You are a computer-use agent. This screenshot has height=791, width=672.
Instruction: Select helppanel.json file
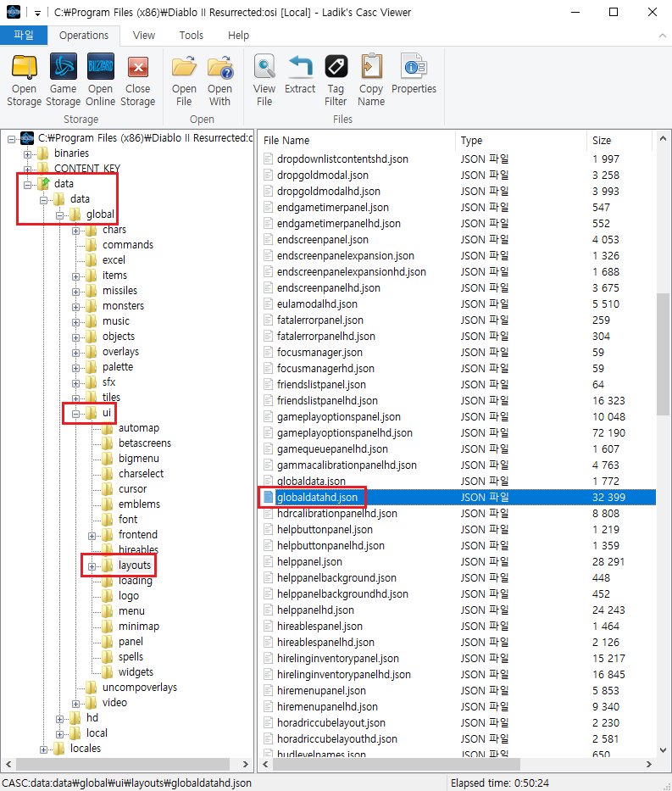[309, 562]
